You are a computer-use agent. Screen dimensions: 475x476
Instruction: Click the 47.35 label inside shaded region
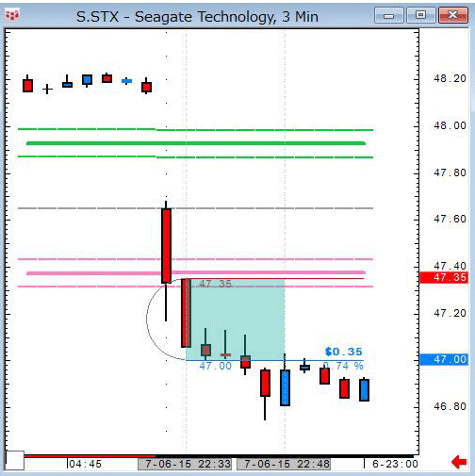[216, 284]
